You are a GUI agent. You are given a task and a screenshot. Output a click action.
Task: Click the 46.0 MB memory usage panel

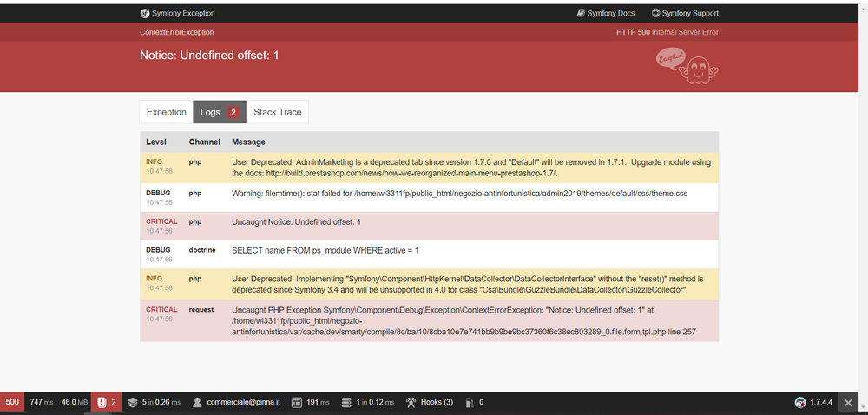point(74,402)
